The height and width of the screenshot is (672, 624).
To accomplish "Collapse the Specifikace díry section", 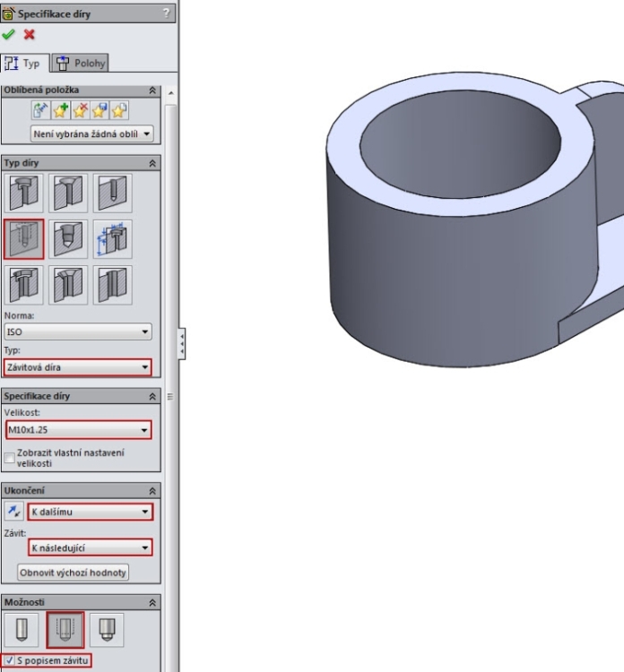I will [152, 396].
